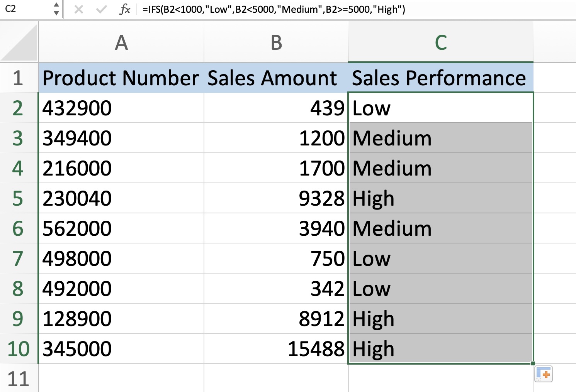Click the Sales Amount header cell
The image size is (576, 392).
click(276, 78)
